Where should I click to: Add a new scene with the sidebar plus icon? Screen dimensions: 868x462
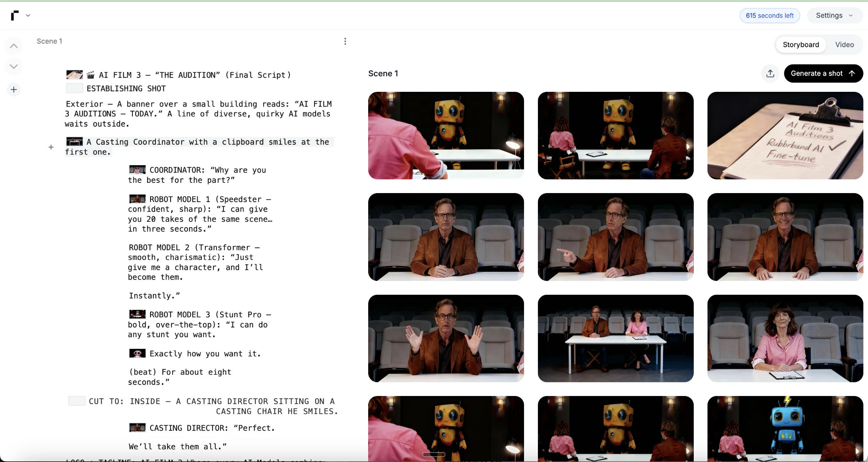coord(14,89)
